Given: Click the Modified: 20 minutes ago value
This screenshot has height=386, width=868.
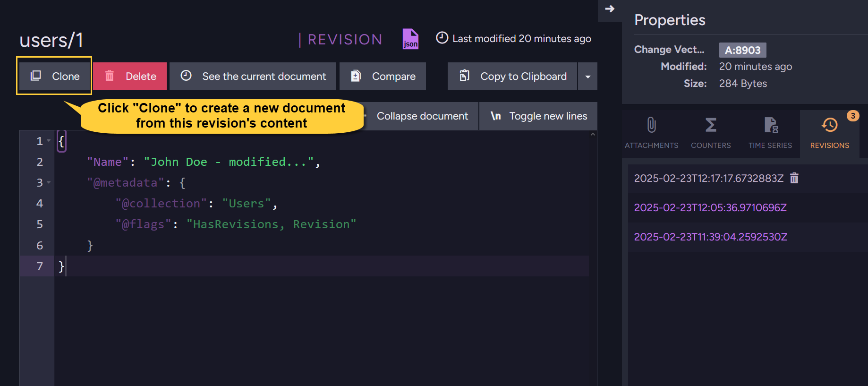Looking at the screenshot, I should 756,67.
